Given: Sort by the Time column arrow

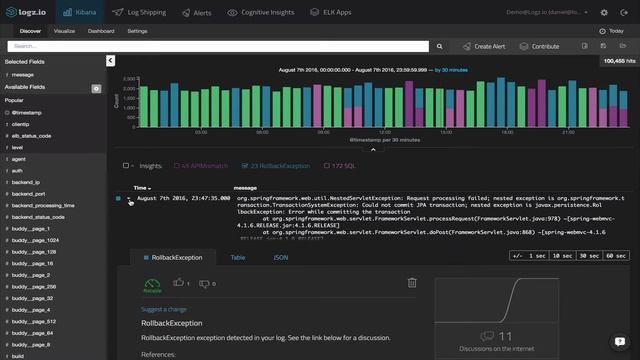Looking at the screenshot, I should 149,189.
